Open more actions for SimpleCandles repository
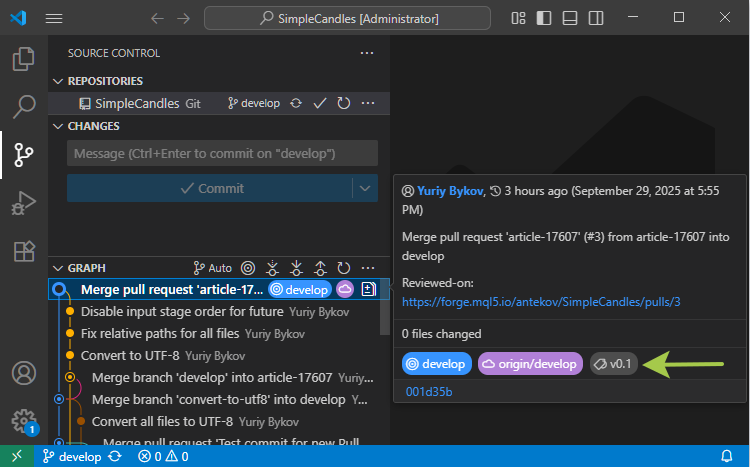The image size is (750, 467). [x=368, y=103]
